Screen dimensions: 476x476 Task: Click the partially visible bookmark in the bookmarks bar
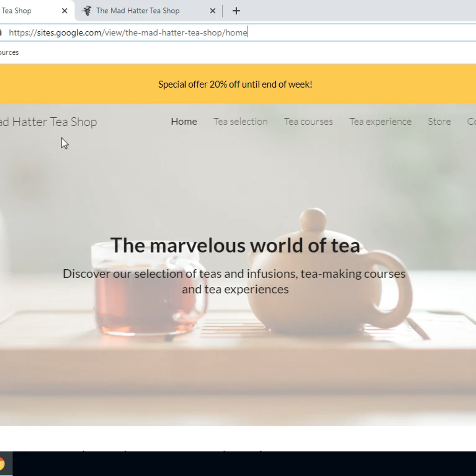click(x=9, y=52)
